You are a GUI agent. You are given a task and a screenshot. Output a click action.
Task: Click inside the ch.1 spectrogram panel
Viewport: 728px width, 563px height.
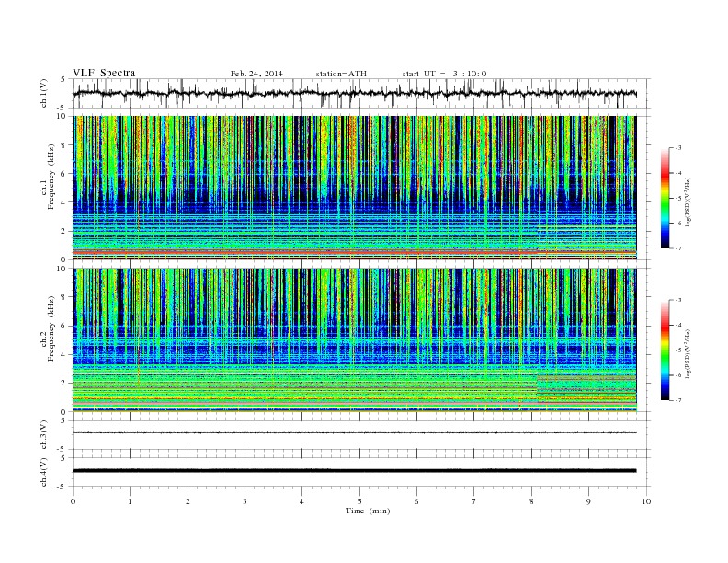pos(354,188)
